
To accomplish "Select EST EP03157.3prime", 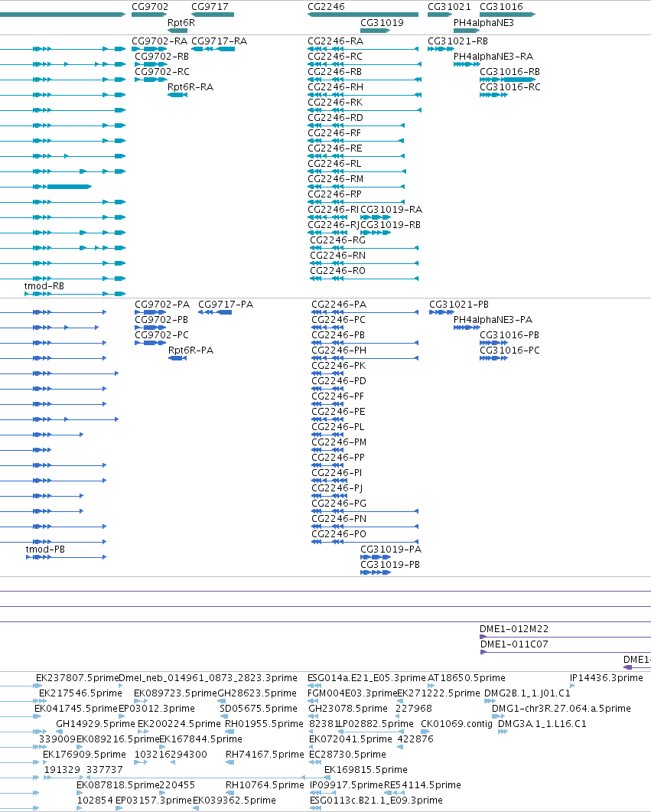I will tap(153, 800).
